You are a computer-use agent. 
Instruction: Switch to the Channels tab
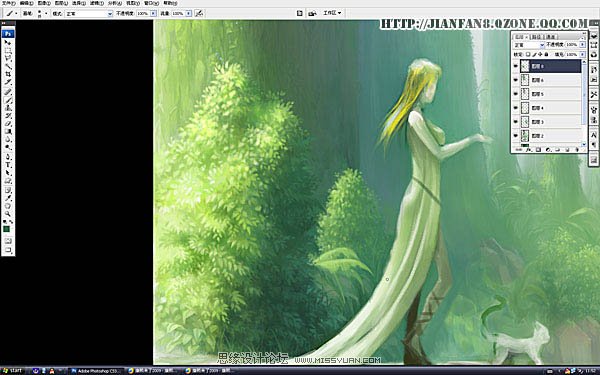click(550, 37)
